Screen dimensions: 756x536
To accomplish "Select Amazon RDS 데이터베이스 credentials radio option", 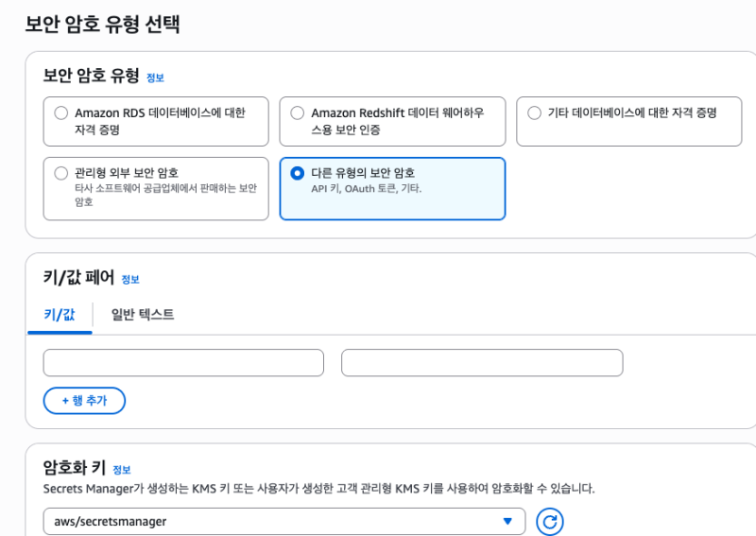I will tap(61, 113).
